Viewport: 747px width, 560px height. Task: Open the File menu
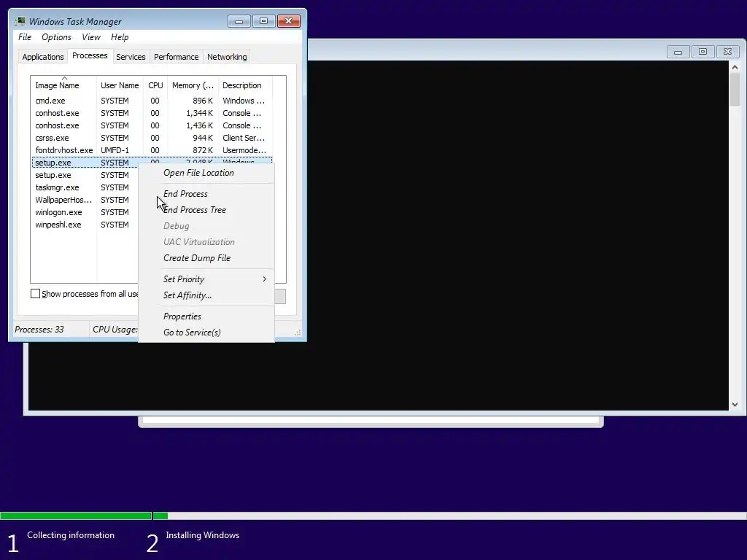[x=25, y=37]
